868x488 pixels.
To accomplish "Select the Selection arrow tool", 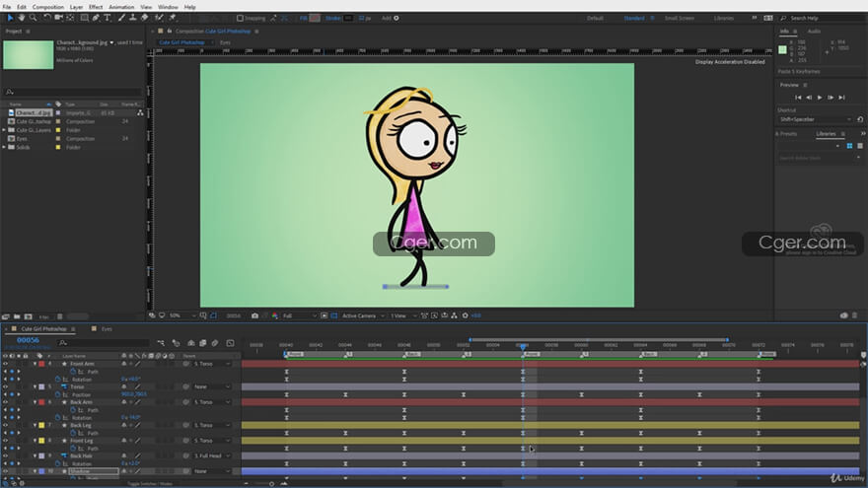I will pos(11,19).
